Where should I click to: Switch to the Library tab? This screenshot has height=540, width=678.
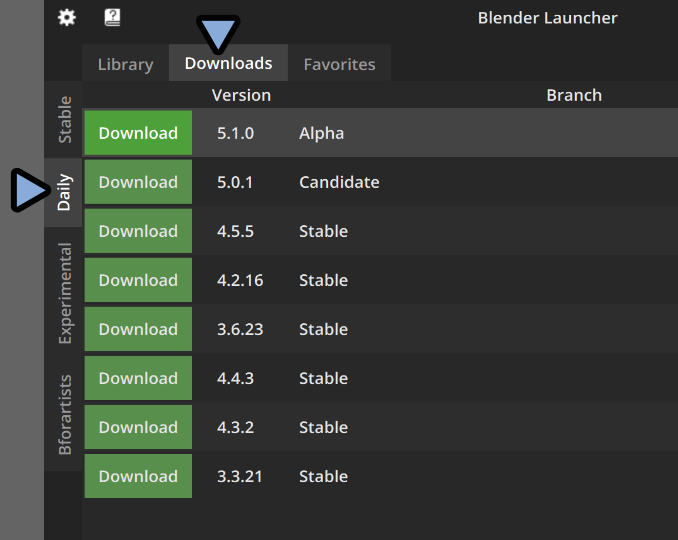(x=125, y=64)
